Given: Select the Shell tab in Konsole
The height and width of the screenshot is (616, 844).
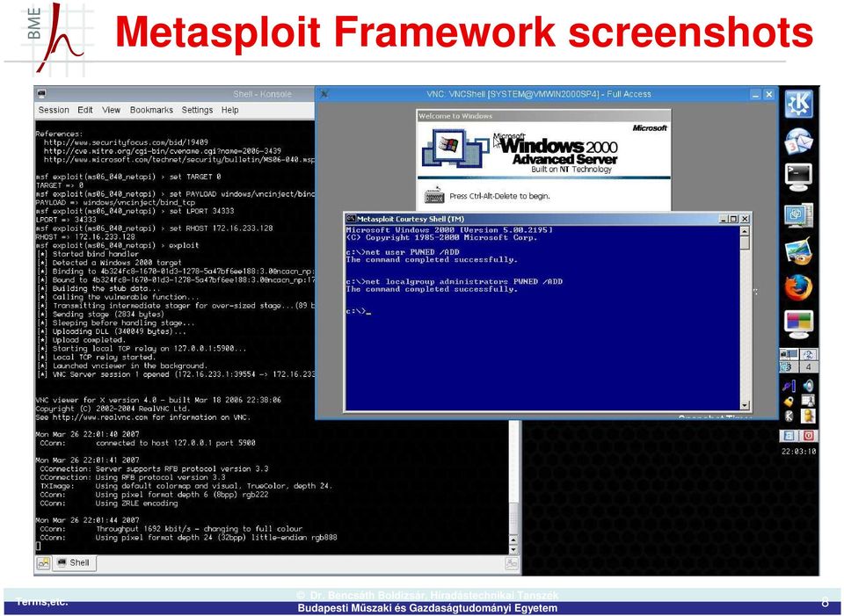Looking at the screenshot, I should point(74,562).
